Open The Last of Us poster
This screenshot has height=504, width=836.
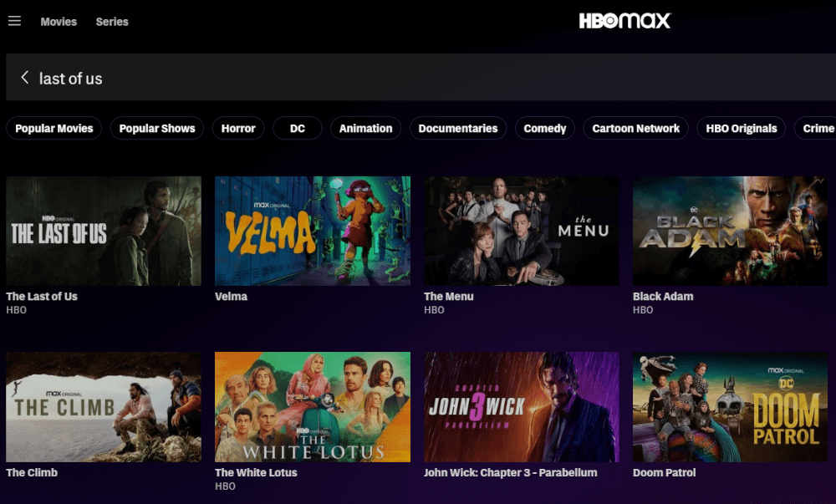click(x=104, y=232)
